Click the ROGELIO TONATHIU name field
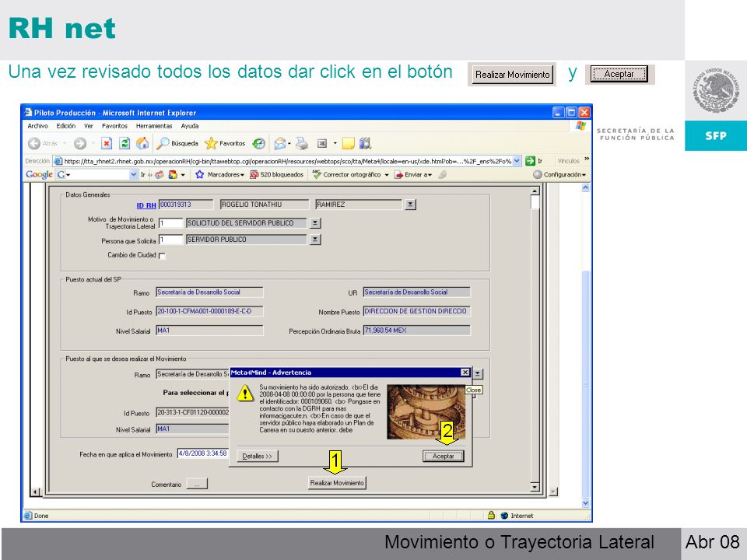 (265, 205)
